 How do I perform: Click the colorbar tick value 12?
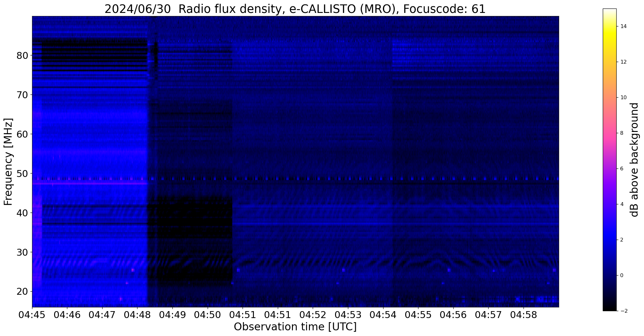623,62
